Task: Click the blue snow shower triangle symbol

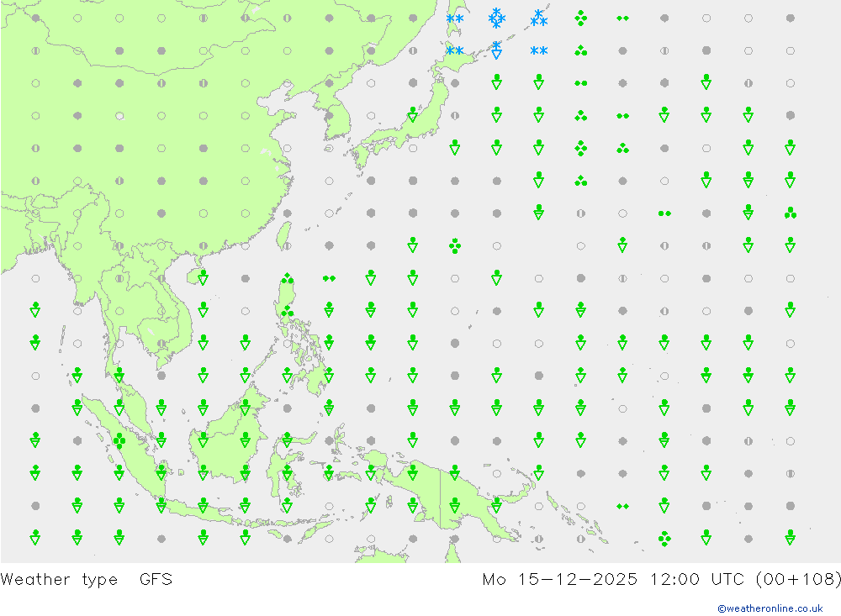Action: pyautogui.click(x=497, y=50)
